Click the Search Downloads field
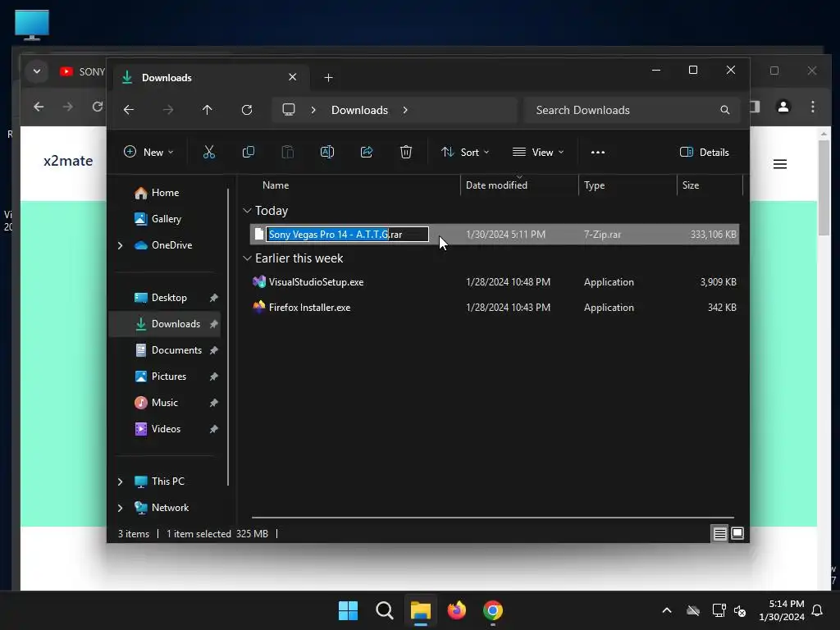Image resolution: width=840 pixels, height=630 pixels. point(632,110)
